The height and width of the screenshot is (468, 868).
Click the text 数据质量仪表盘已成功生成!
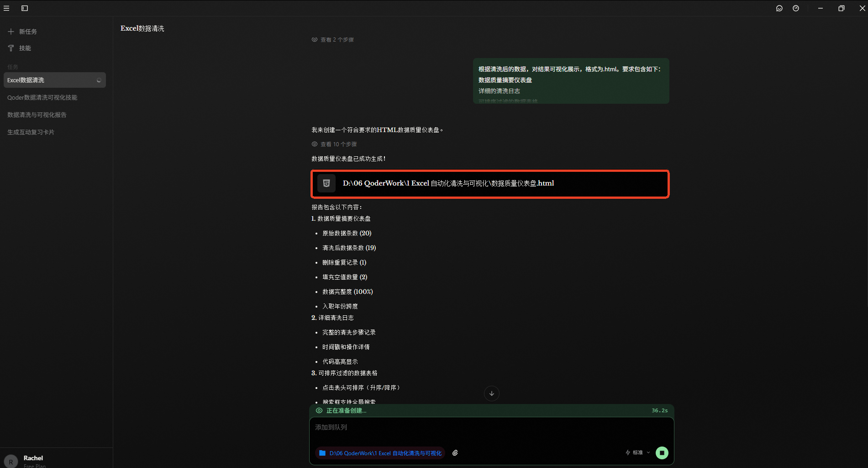(348, 159)
